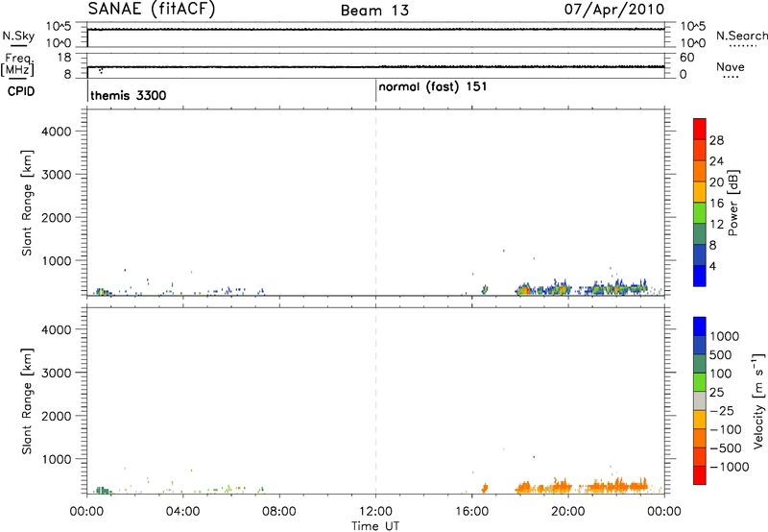Image resolution: width=768 pixels, height=532 pixels.
Task: Select the "N.Search" legend label
Action: 741,36
